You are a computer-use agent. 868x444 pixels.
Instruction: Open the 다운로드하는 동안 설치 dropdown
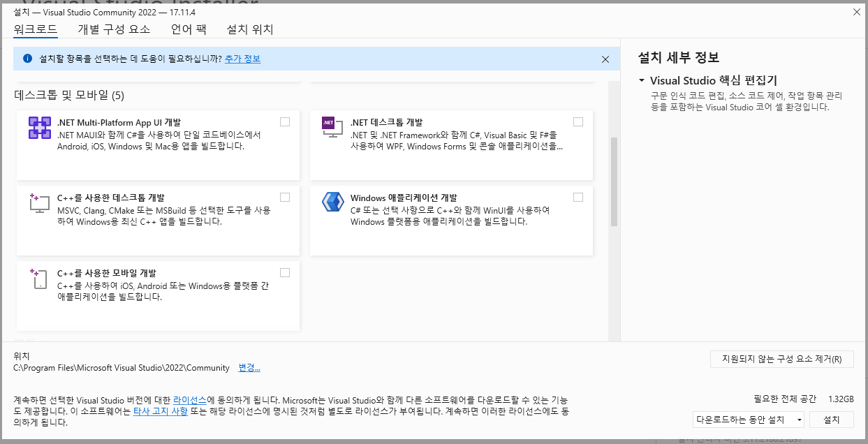748,420
